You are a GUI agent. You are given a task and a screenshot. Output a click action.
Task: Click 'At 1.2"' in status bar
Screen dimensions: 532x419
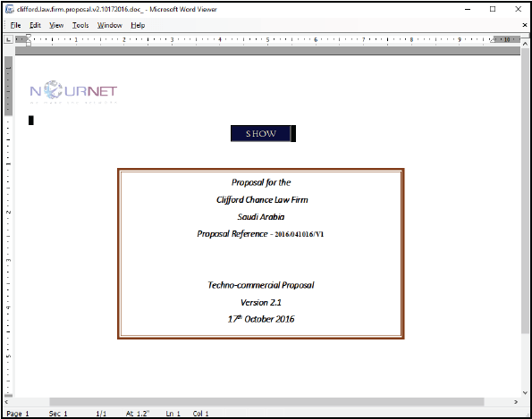[138, 414]
